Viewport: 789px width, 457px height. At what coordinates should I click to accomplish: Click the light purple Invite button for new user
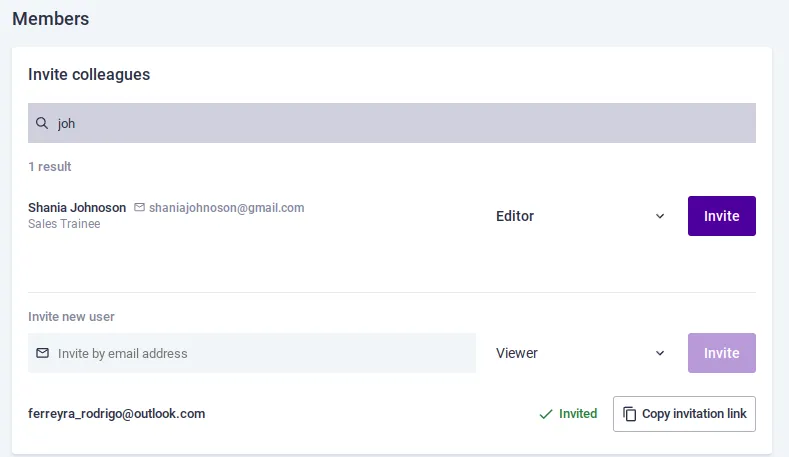point(722,353)
